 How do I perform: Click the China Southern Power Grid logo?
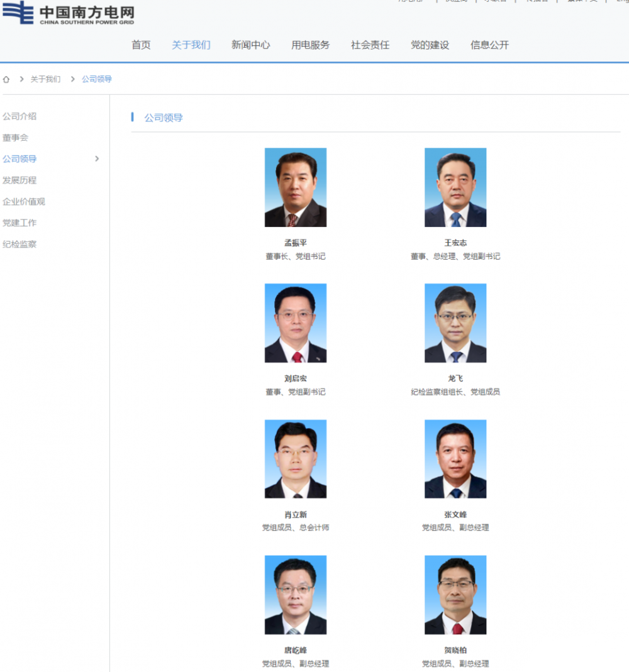point(68,13)
